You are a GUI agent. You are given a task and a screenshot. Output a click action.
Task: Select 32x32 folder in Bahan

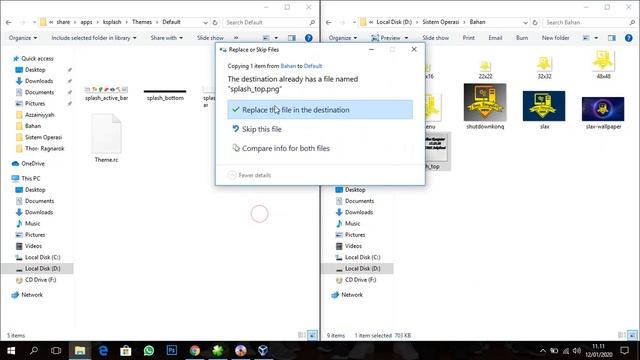(544, 68)
